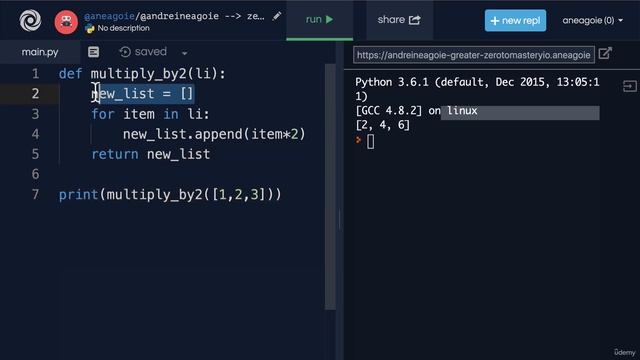Viewport: 640px width, 360px height.
Task: Click the pencil edit title icon
Action: [277, 16]
